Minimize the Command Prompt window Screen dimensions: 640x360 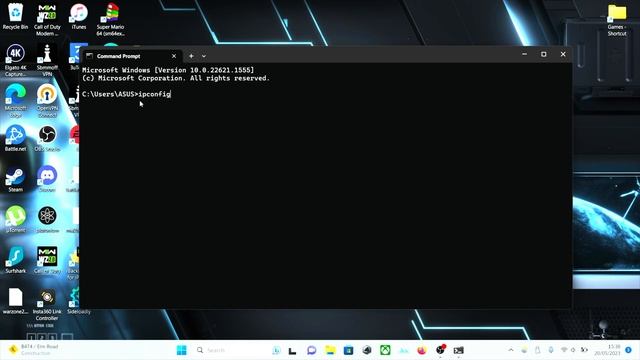coord(524,54)
